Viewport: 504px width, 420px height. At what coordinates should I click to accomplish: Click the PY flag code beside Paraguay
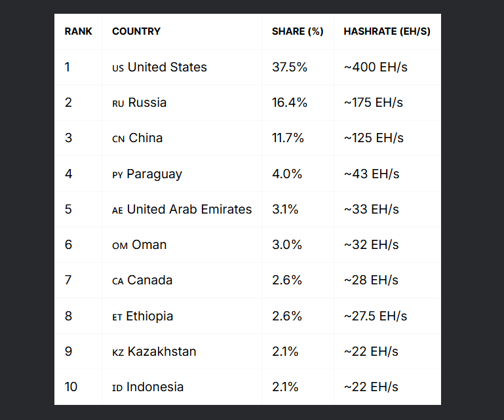click(x=117, y=175)
